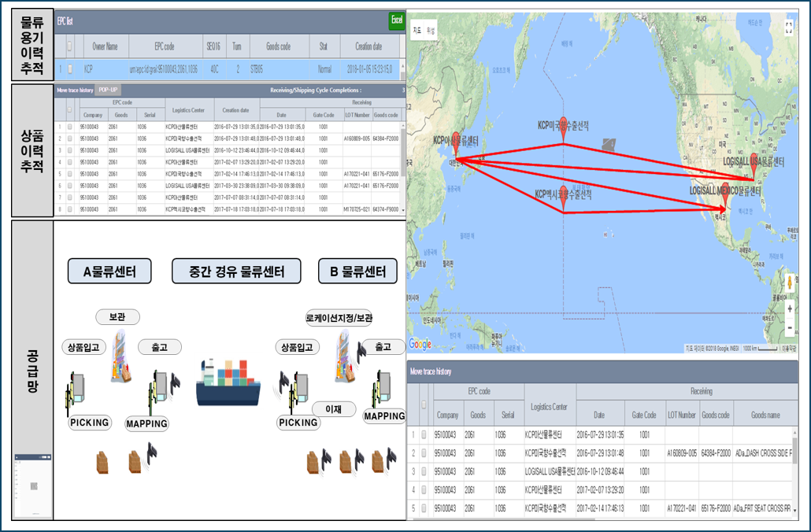This screenshot has height=532, width=811.
Task: Select the 상품 이력추적 side label
Action: (x=32, y=150)
